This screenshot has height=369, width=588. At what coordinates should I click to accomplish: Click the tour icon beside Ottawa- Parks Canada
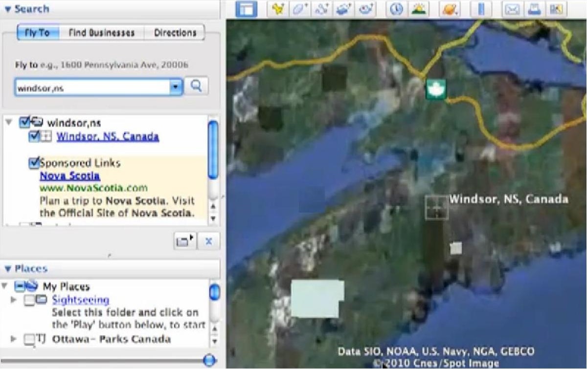pos(41,338)
